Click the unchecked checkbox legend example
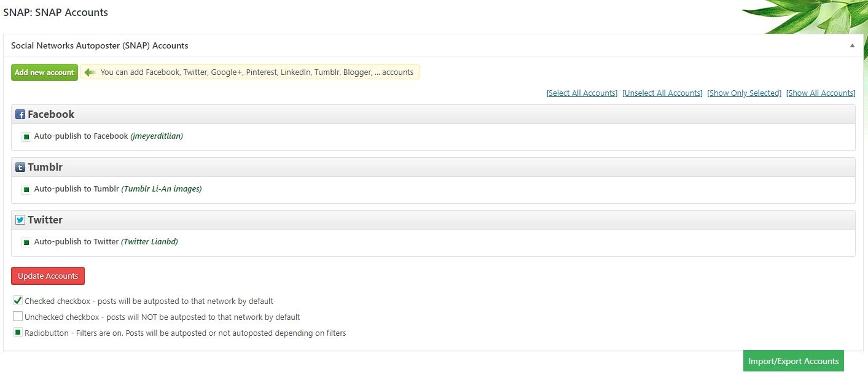868x388 pixels. [18, 317]
